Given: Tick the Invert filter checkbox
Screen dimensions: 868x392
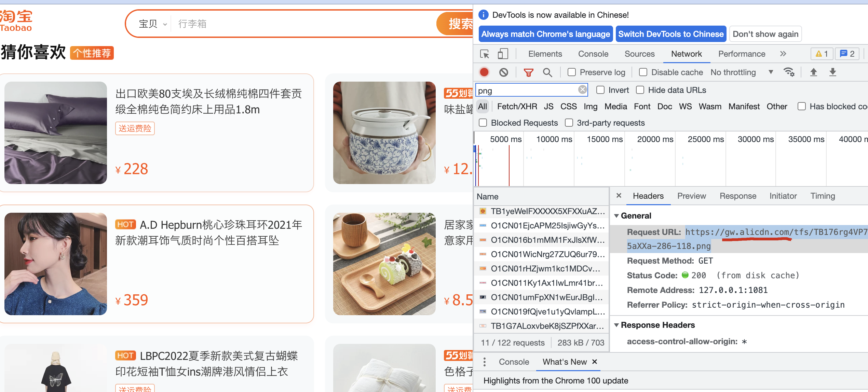Looking at the screenshot, I should click(600, 90).
